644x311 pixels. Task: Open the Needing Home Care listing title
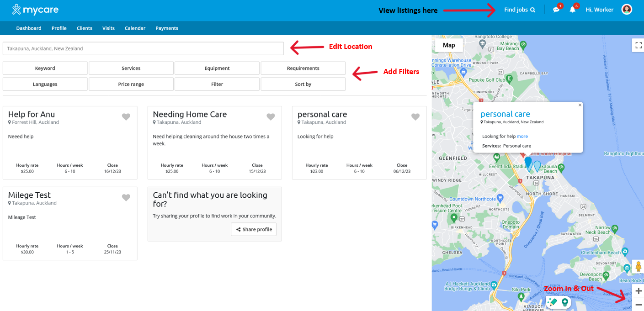coord(190,114)
